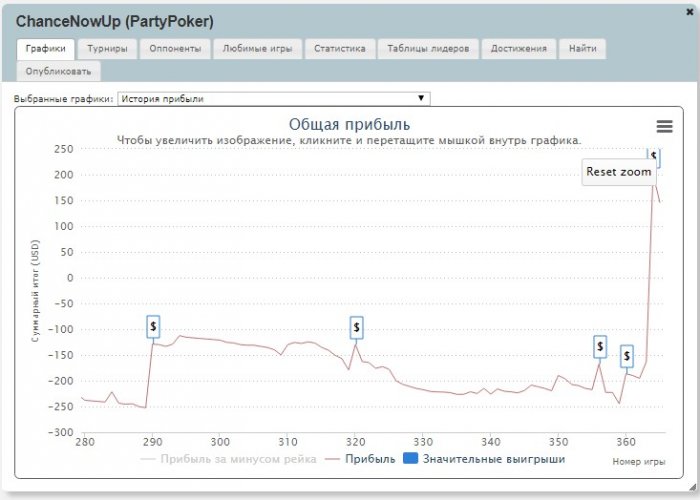Click the Номер игры axis title
Viewport: 700px width, 500px height.
pos(639,462)
